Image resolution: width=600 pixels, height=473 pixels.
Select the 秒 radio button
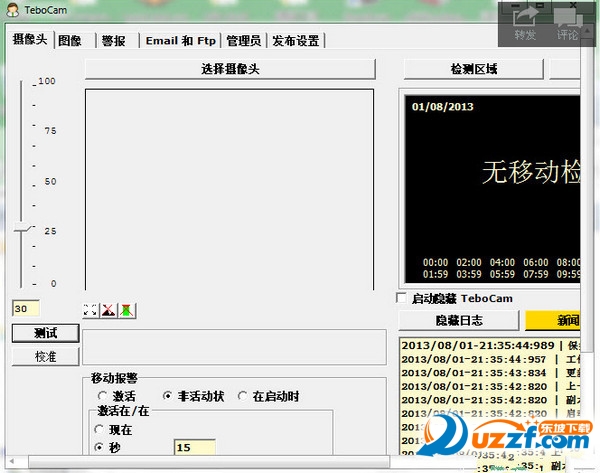pos(99,447)
